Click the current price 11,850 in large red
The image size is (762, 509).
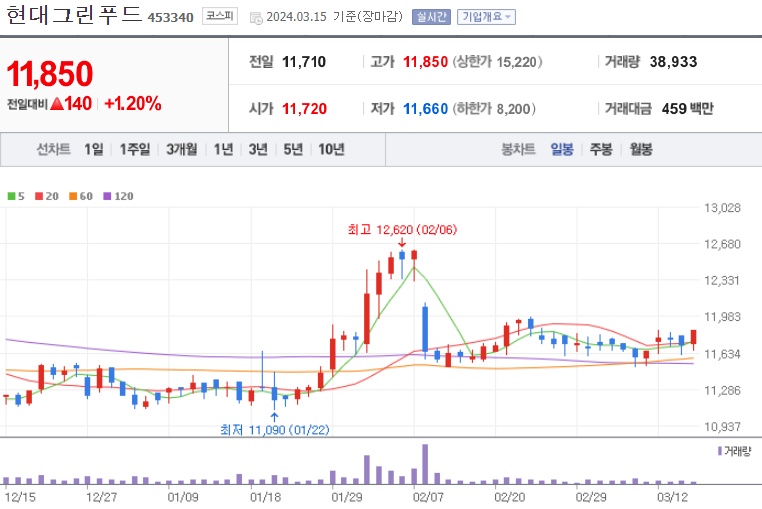(50, 74)
